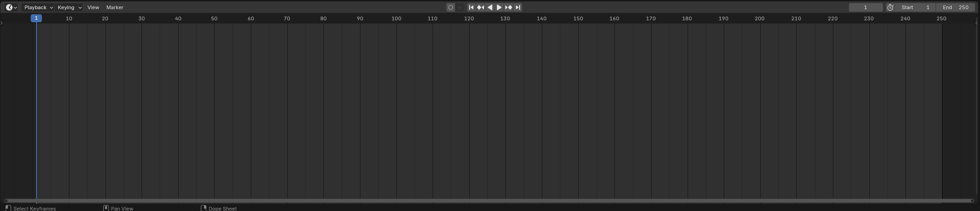Toggle preview range with the stopwatch icon
The image size is (980, 211).
tap(890, 7)
